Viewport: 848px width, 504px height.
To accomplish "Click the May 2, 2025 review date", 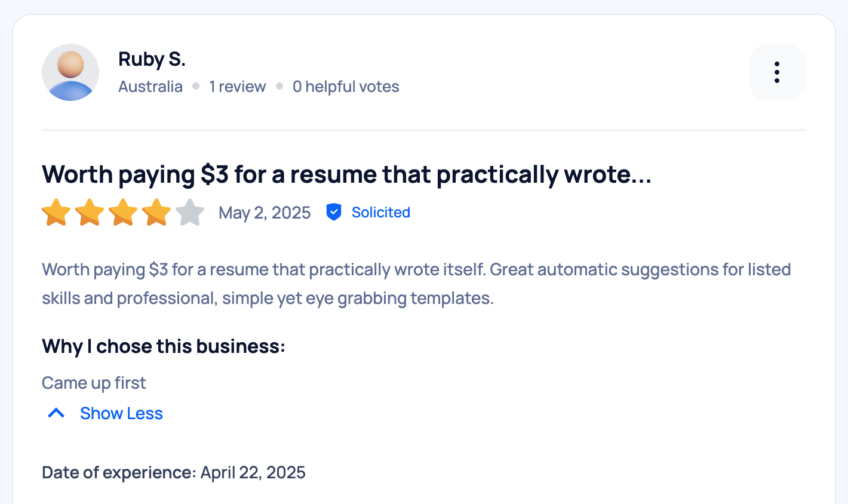I will coord(265,212).
